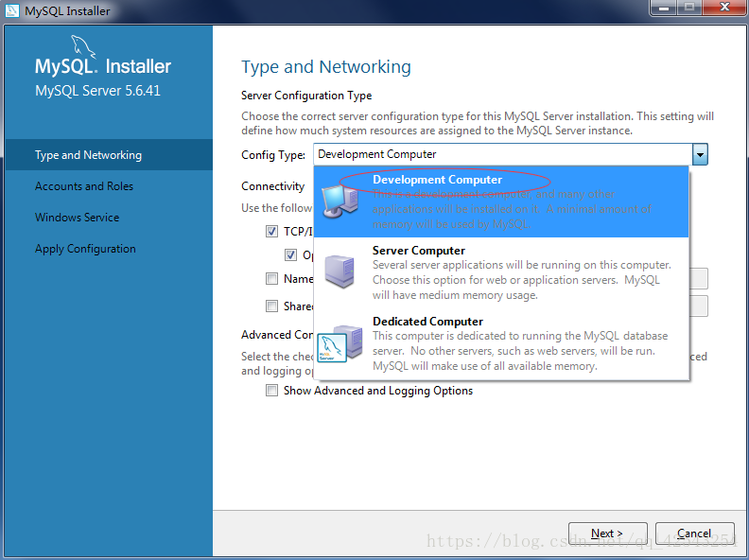Click the Named Pipe name input field
The image size is (749, 560).
698,278
